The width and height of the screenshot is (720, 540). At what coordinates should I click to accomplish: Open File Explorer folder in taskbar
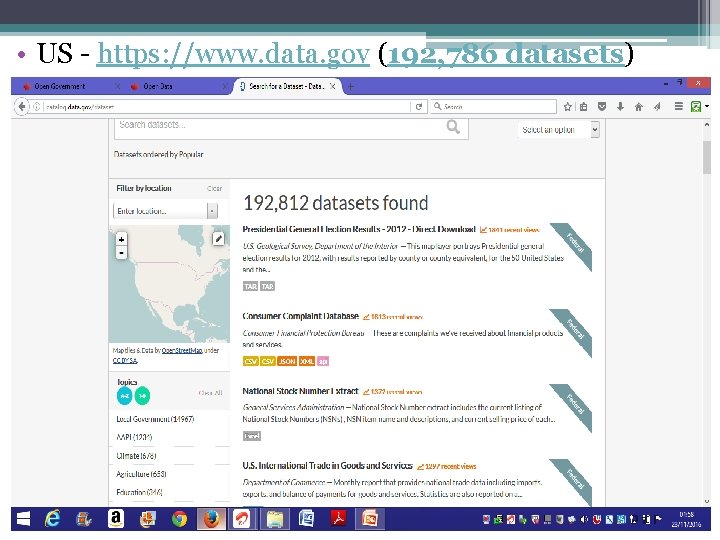pyautogui.click(x=275, y=519)
